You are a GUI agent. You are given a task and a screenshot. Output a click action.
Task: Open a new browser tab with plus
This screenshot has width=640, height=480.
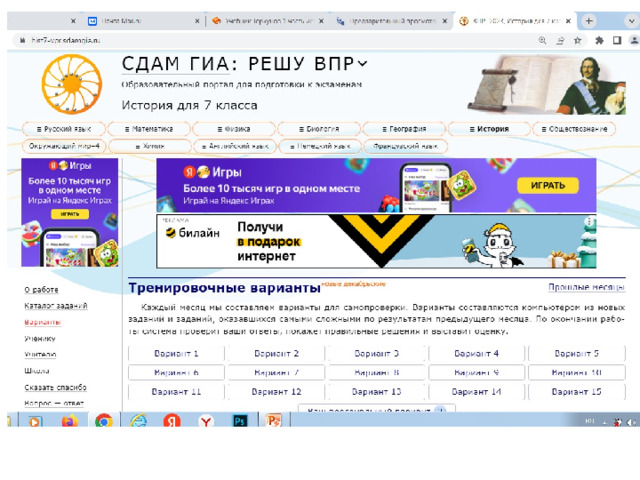(589, 21)
